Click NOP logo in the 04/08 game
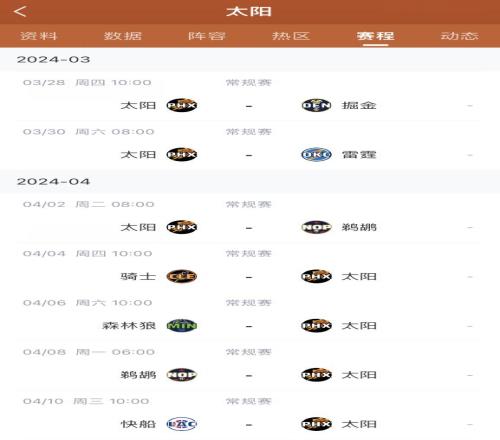The image size is (500, 440). point(182,375)
